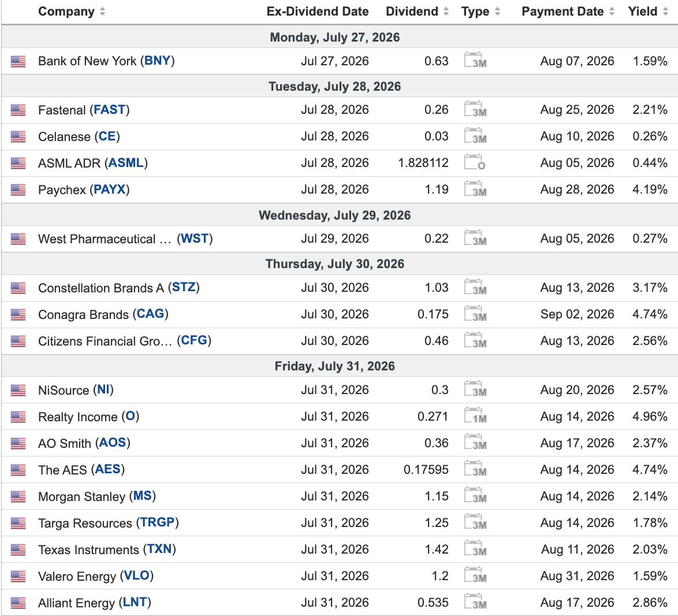Click the 1M frequency icon for Realty Income
Viewport: 678px width, 616px height.
click(475, 415)
